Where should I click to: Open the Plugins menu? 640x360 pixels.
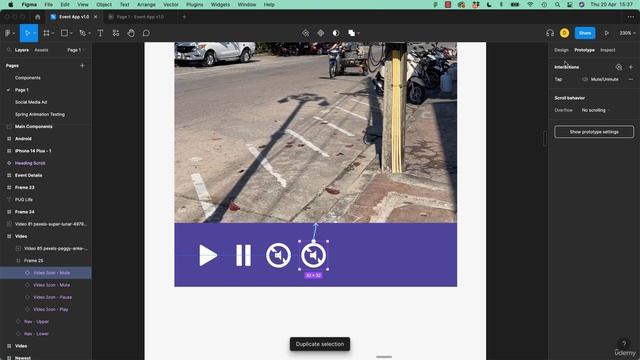194,4
